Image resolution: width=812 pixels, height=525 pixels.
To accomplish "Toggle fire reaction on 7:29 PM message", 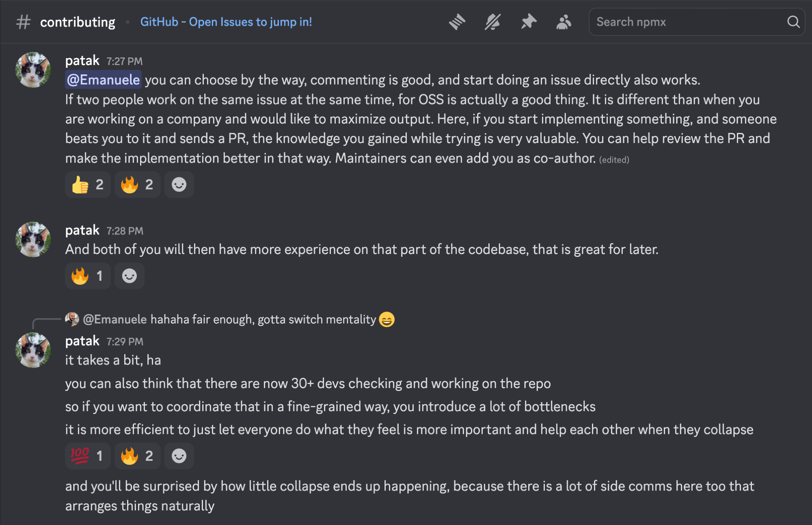I will click(137, 456).
